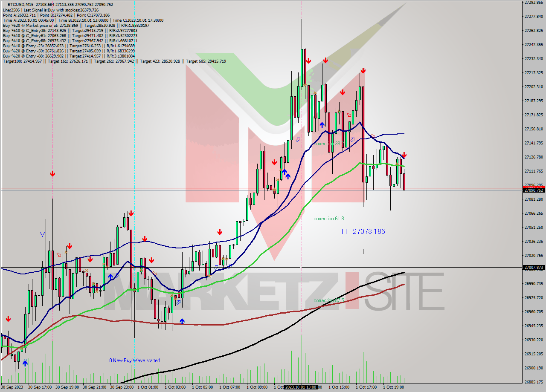Click the horizontal line price tag 27007.873
The image size is (546, 392).
534,268
